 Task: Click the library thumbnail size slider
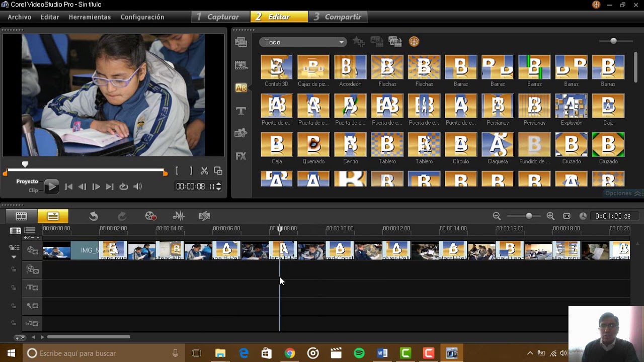tap(614, 41)
